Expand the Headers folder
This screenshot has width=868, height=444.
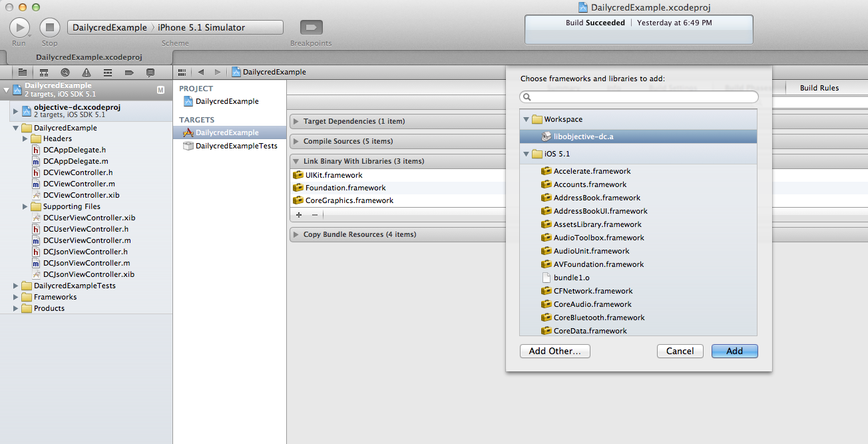[25, 139]
